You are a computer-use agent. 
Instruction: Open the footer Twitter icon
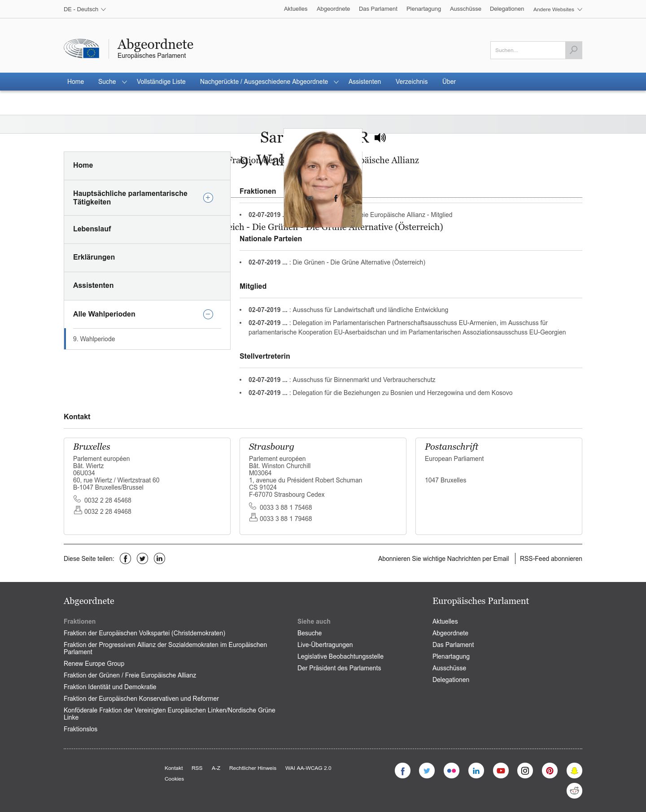[x=427, y=771]
